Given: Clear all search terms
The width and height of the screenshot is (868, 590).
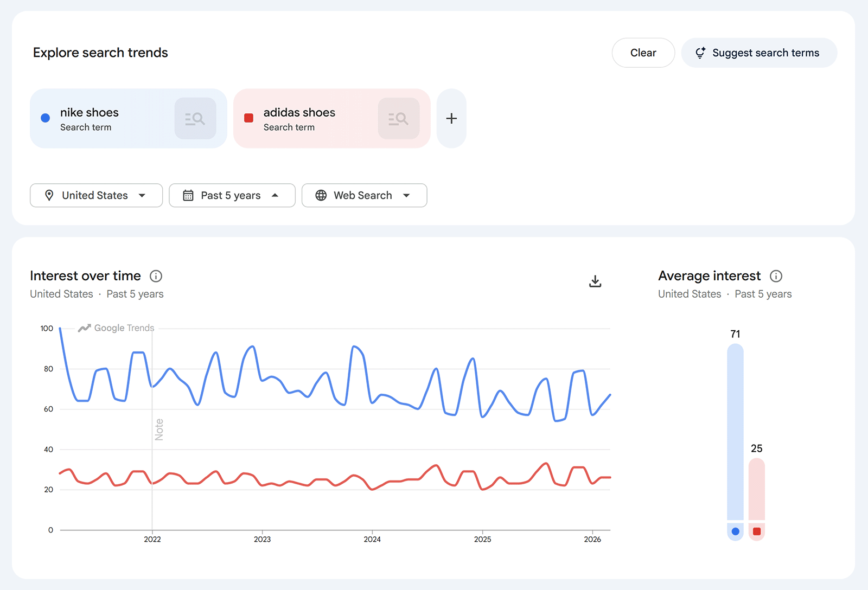Looking at the screenshot, I should pos(643,53).
